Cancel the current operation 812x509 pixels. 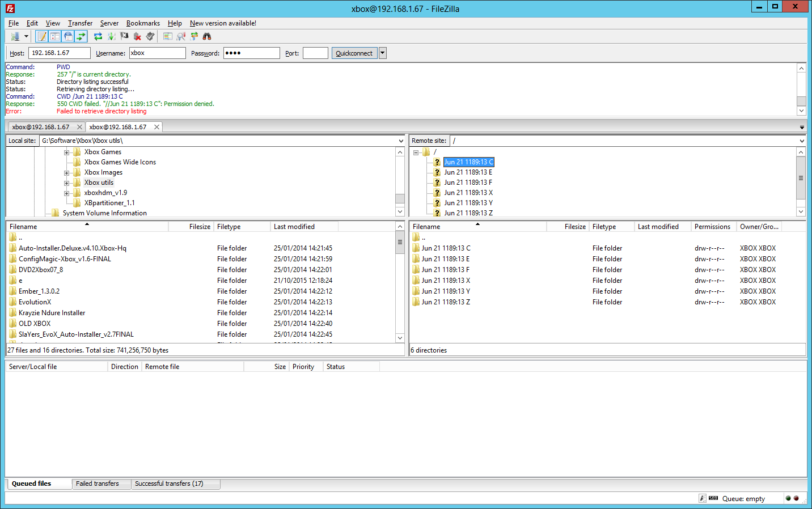(124, 36)
